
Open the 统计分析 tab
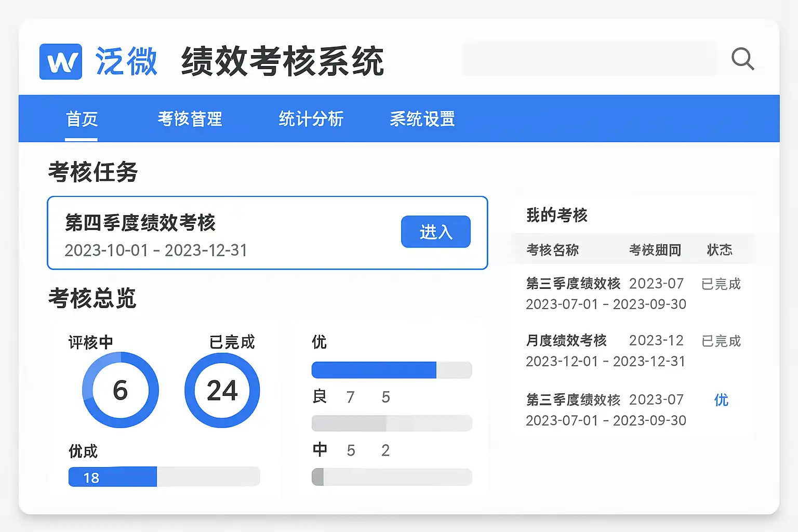[x=311, y=119]
